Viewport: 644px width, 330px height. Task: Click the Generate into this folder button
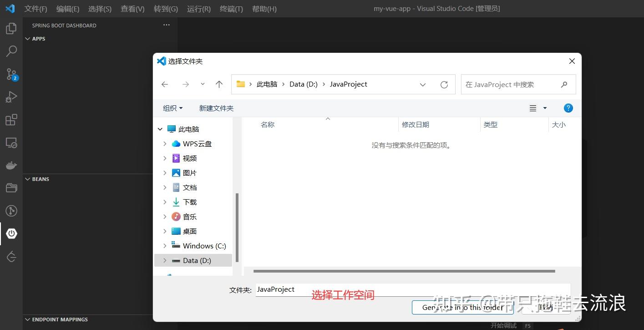(462, 307)
